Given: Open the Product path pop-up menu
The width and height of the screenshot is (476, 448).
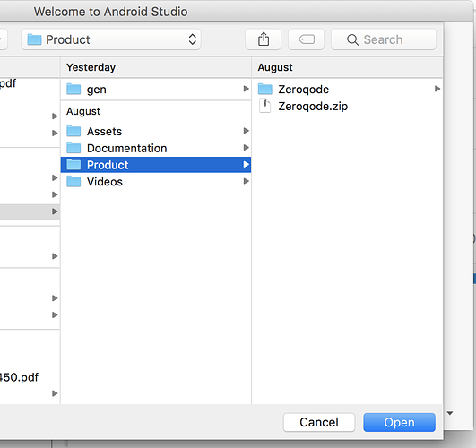Looking at the screenshot, I should click(111, 39).
